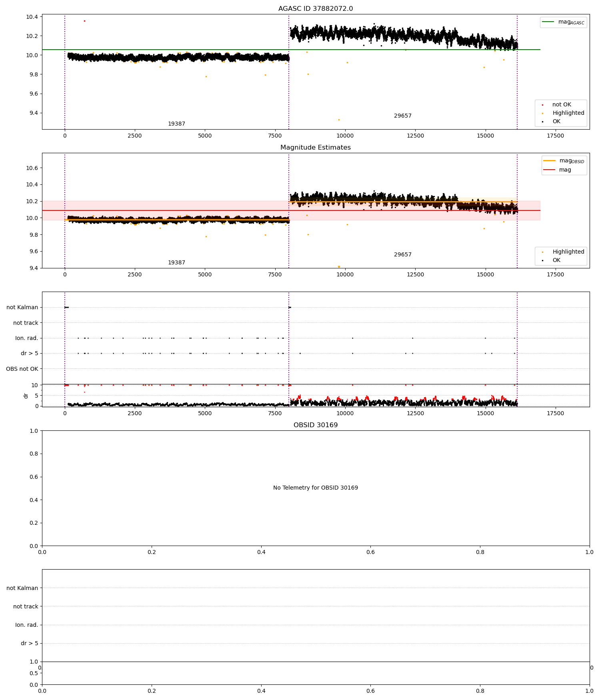Viewport: 600px width, 700px height.
Task: Click the 'OBS not OK' row label
Action: pos(22,369)
